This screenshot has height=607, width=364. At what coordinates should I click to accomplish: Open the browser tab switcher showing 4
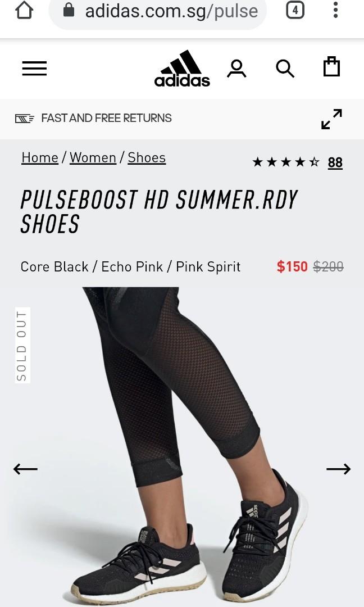coord(295,10)
